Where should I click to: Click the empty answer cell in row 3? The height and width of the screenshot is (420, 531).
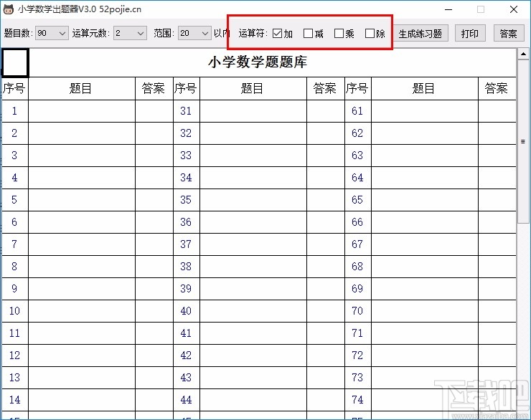(x=154, y=156)
